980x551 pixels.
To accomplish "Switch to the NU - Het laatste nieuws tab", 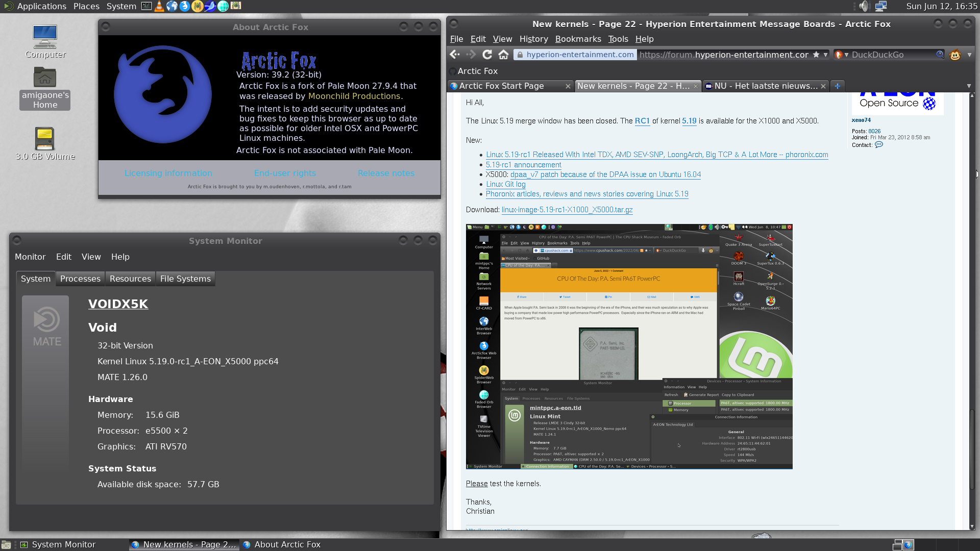I will click(x=765, y=86).
